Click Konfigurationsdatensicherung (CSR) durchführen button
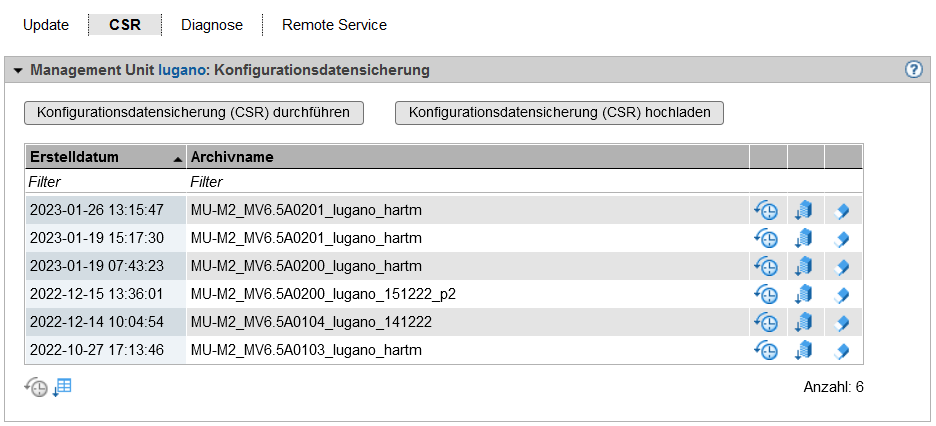Screen dimensions: 936x426 [193, 112]
